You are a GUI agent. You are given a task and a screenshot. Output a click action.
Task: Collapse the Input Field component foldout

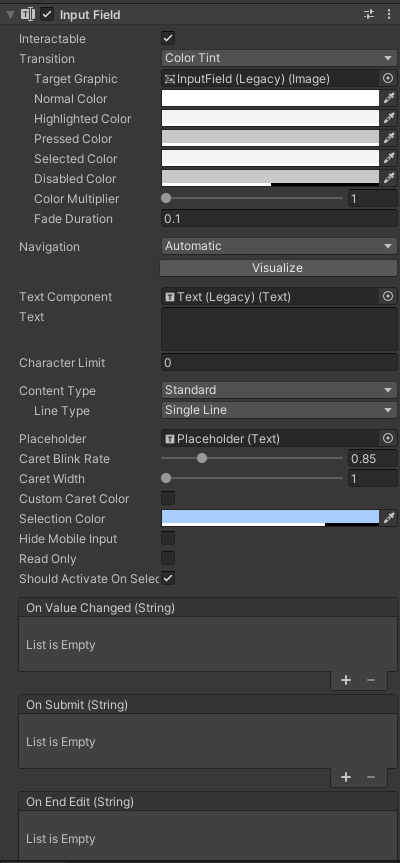pos(10,15)
